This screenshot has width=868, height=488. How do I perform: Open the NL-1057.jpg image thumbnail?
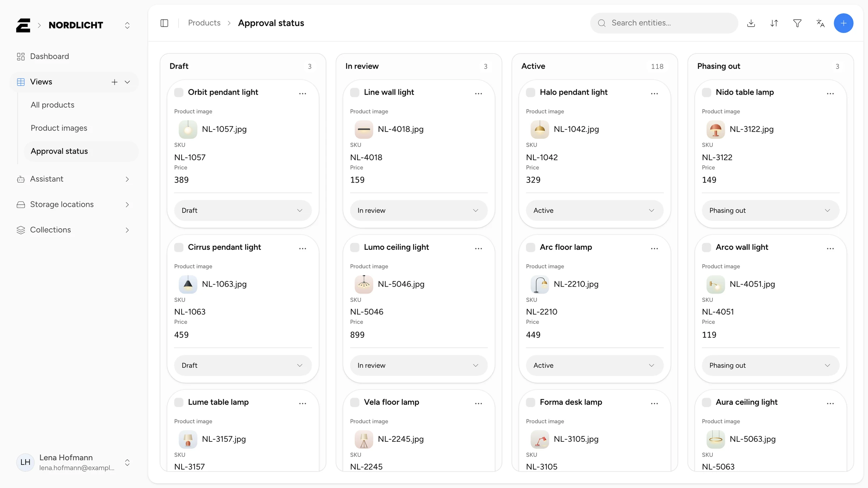click(x=188, y=129)
